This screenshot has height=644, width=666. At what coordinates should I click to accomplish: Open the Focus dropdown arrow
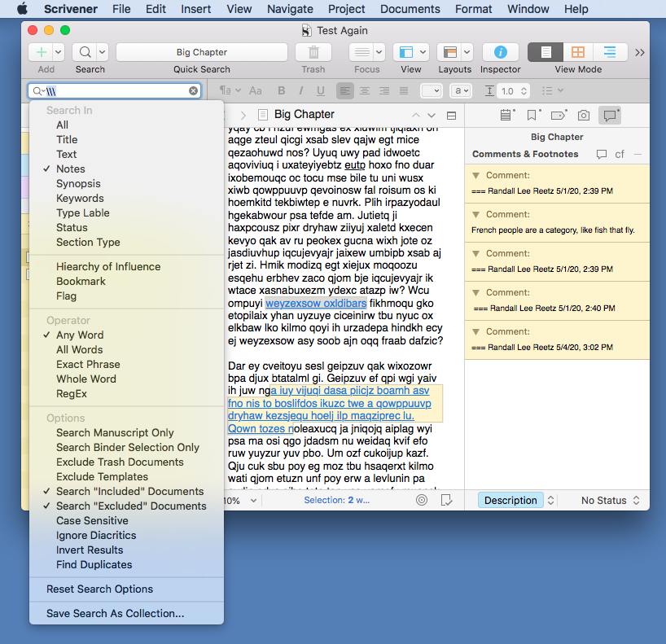coord(379,52)
